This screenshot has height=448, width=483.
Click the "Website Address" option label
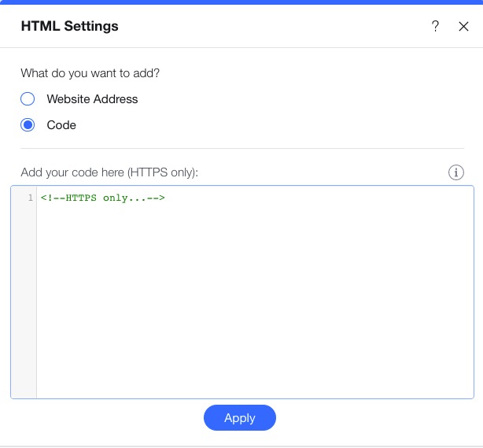[92, 99]
